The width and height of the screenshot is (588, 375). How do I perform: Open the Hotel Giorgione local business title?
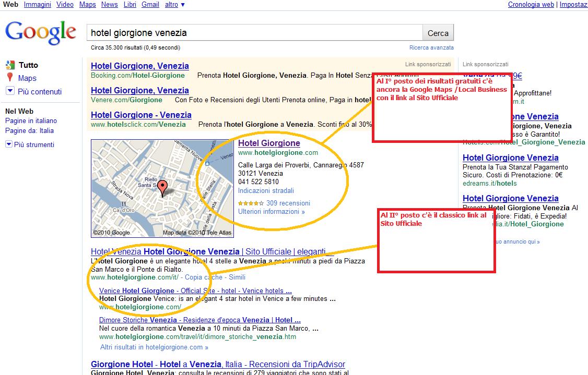click(269, 143)
